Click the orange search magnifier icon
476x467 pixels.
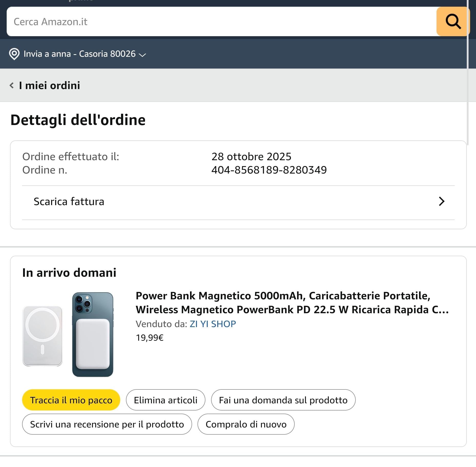coord(453,22)
